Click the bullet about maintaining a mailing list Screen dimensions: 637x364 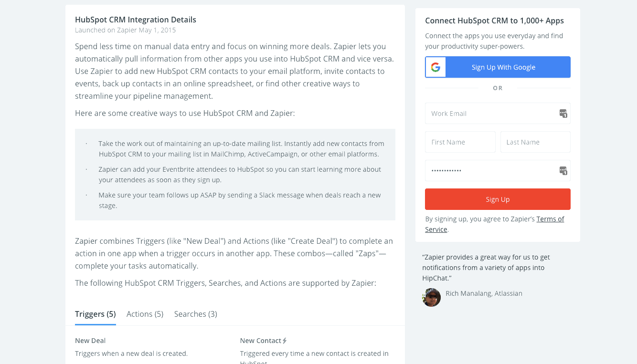(242, 149)
